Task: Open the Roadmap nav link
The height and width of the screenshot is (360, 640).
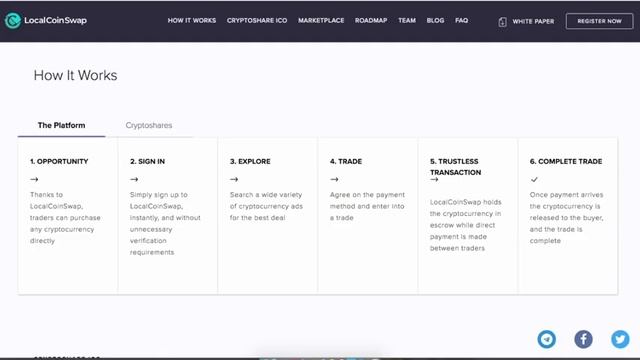Action: [371, 20]
